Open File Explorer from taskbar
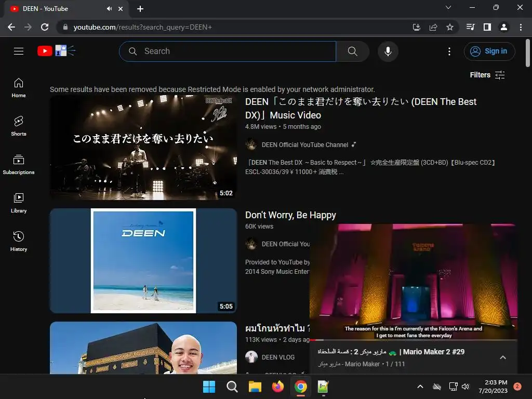 (255, 387)
